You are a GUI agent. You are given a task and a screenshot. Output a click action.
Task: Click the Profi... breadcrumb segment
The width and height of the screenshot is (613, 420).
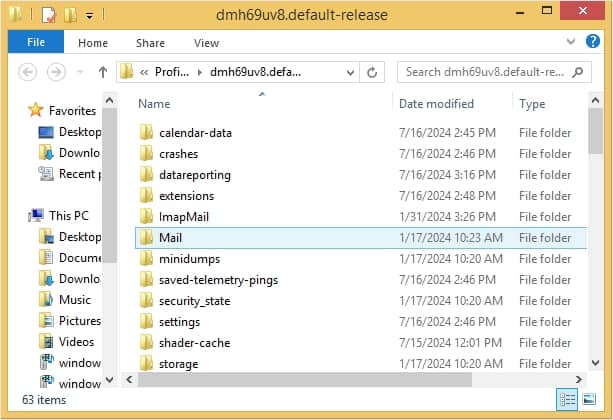(x=172, y=72)
